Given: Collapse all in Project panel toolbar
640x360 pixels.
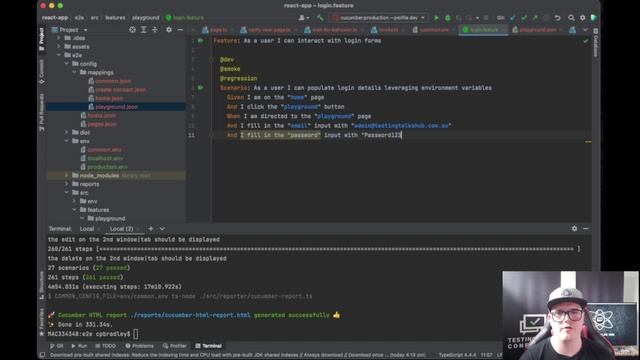Looking at the screenshot, I should (x=155, y=30).
